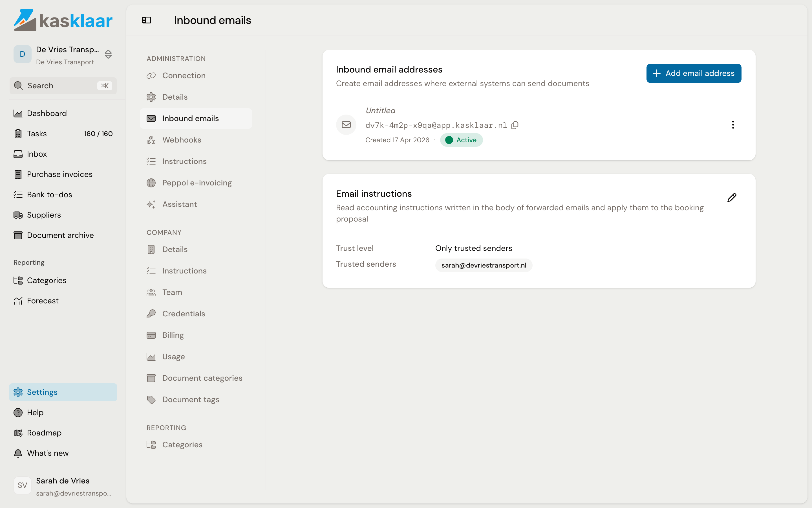
Task: Open Billing settings
Action: coord(196,335)
